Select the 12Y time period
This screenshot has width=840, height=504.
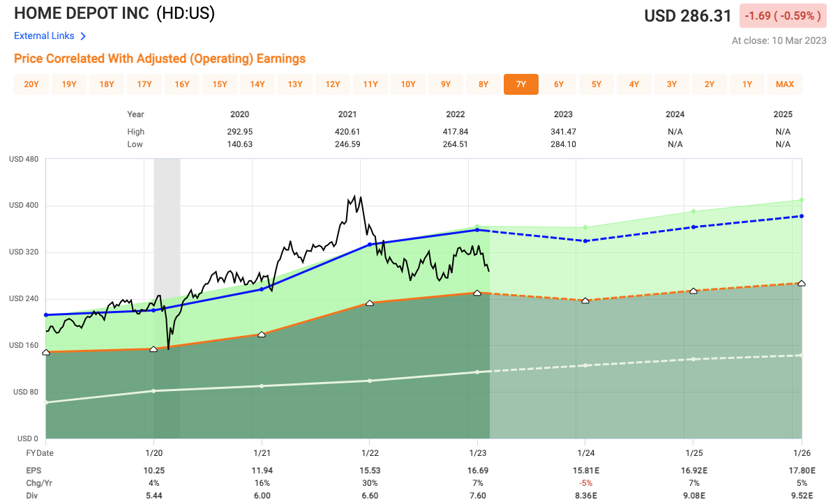tap(332, 84)
